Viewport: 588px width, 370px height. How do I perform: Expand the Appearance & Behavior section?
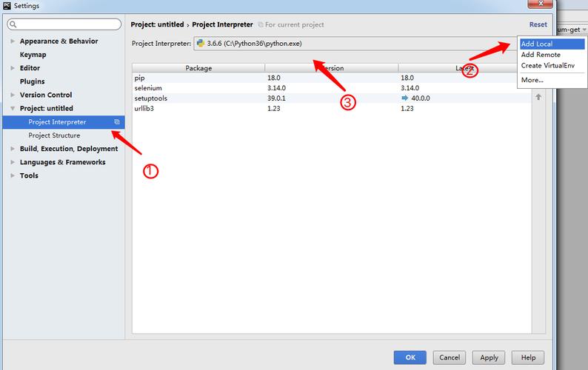coord(13,41)
